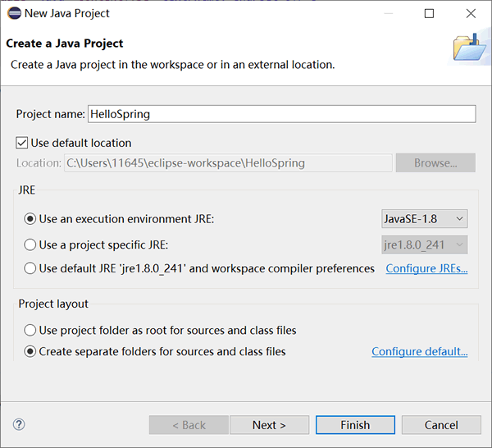The width and height of the screenshot is (492, 448).
Task: Uncheck Use default location checkbox
Action: [21, 143]
